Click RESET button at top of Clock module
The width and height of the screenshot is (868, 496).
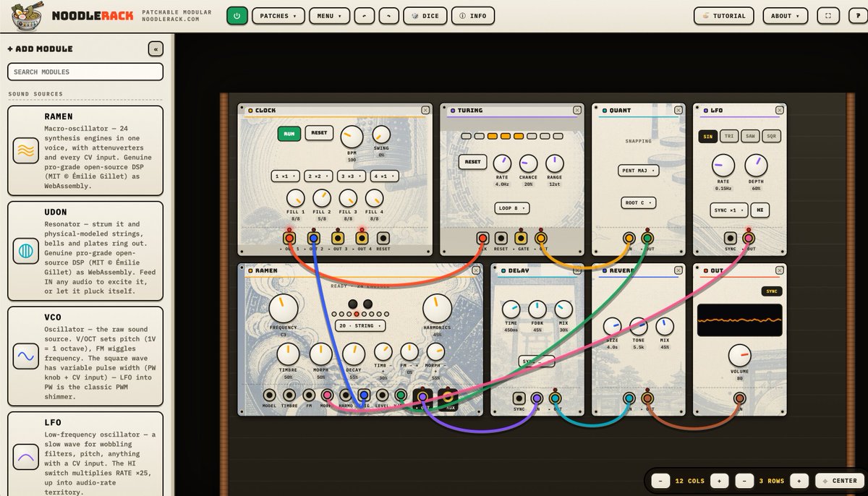319,133
